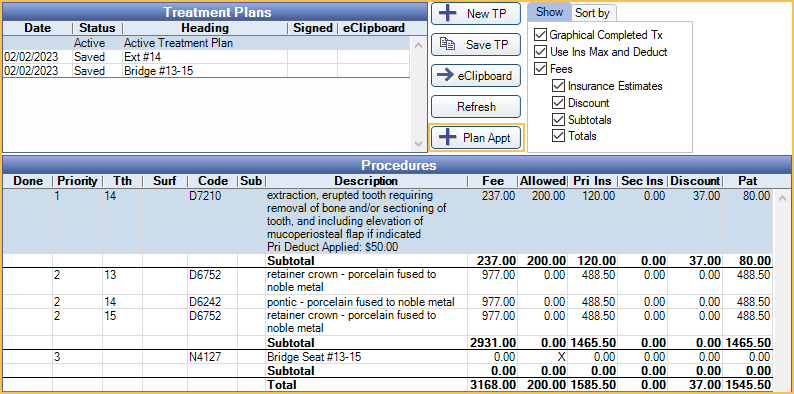794x394 pixels.
Task: Click the Signed column header
Action: pos(313,28)
